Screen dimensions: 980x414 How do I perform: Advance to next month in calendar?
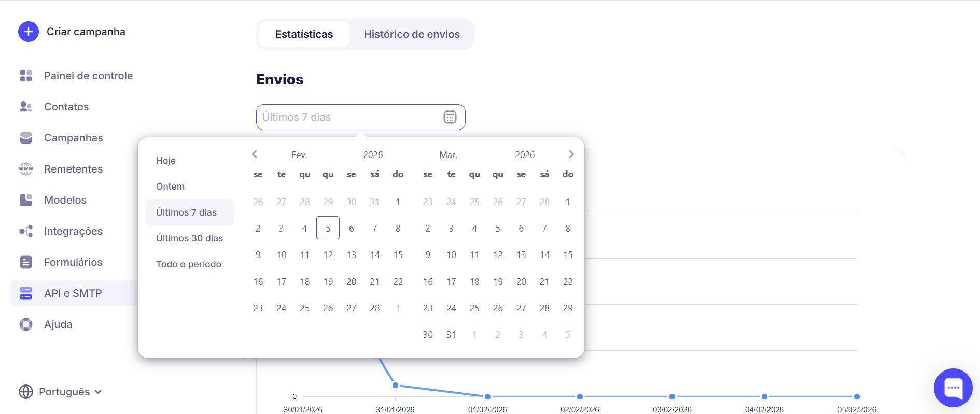point(571,154)
